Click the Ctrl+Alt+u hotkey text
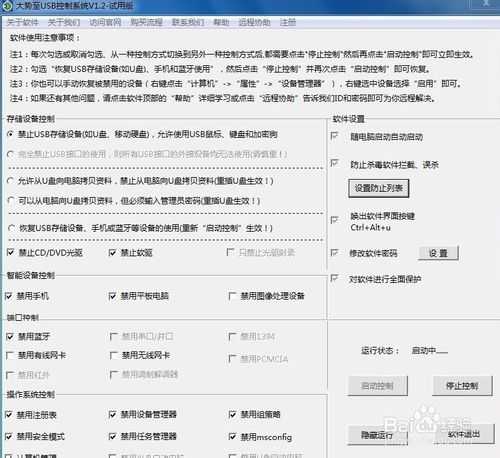This screenshot has height=458, width=500. tap(370, 228)
